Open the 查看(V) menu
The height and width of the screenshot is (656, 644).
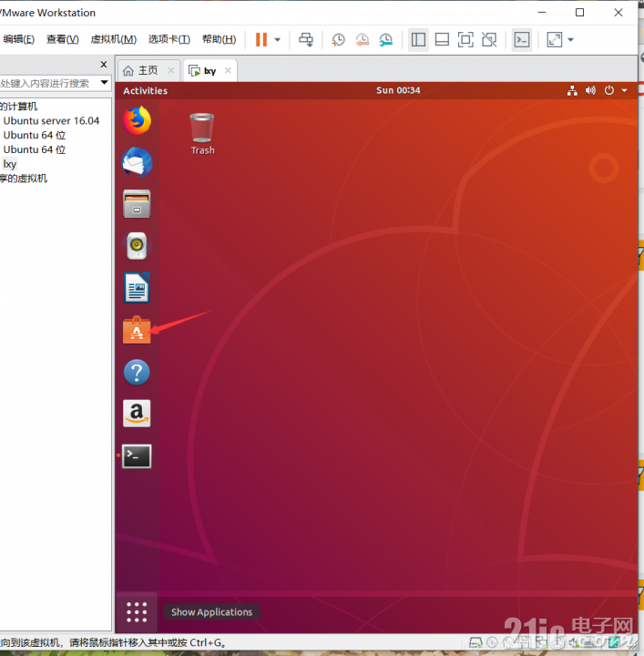(62, 39)
